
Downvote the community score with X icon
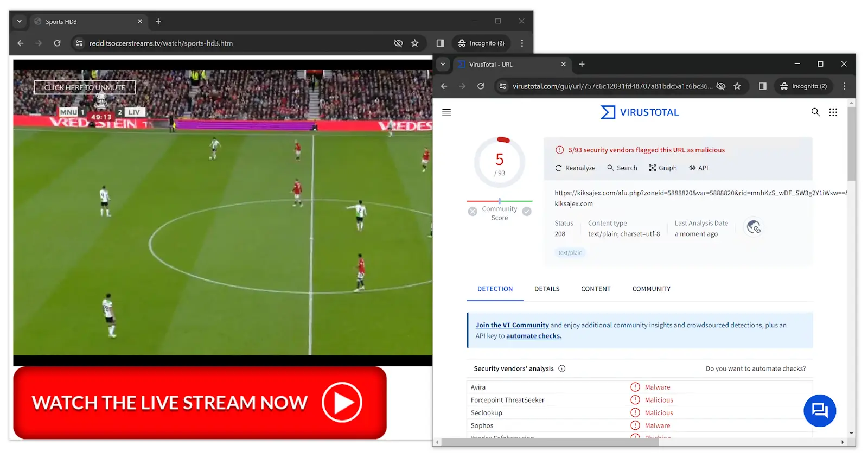pyautogui.click(x=473, y=212)
